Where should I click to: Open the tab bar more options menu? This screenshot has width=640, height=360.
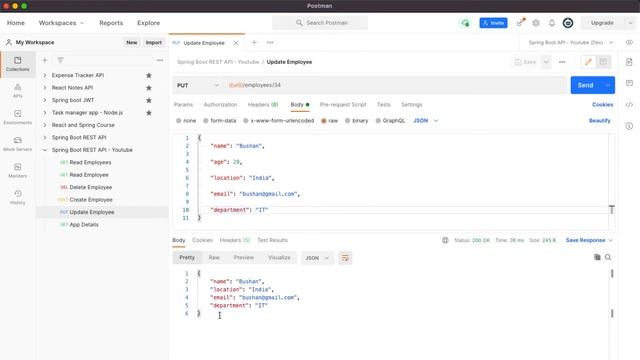coord(270,42)
